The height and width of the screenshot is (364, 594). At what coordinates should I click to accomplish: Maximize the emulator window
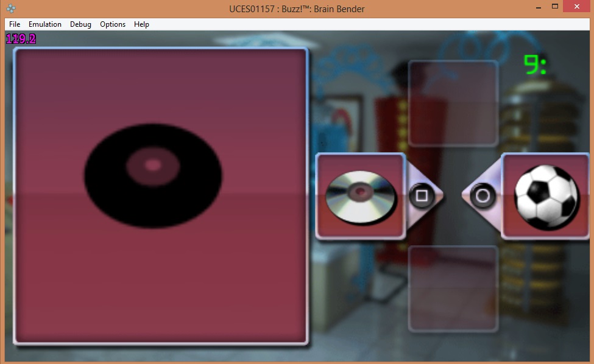click(x=554, y=7)
